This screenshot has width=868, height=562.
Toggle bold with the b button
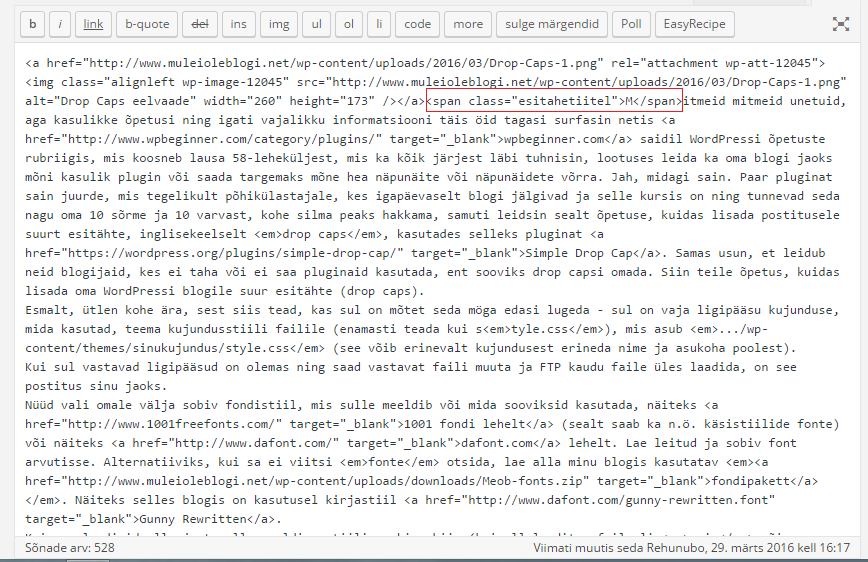(x=33, y=23)
